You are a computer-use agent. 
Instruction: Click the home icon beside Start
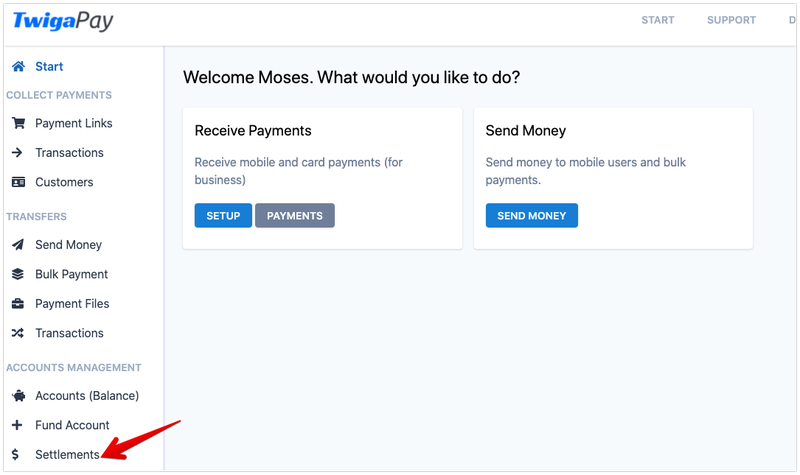(18, 66)
